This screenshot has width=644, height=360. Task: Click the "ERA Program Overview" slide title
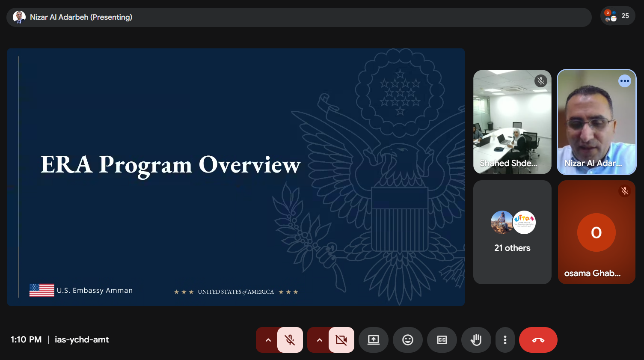click(171, 165)
